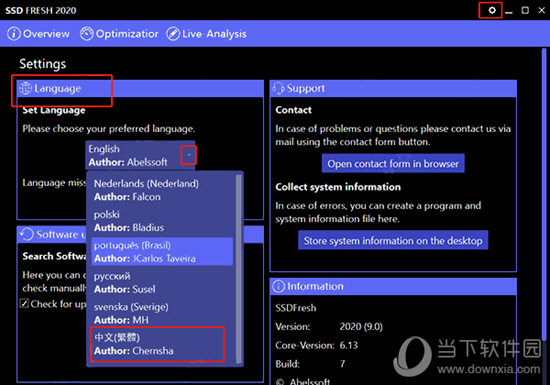Click the Optimization gauge icon
Screen dimensions: 550x385
[87, 34]
